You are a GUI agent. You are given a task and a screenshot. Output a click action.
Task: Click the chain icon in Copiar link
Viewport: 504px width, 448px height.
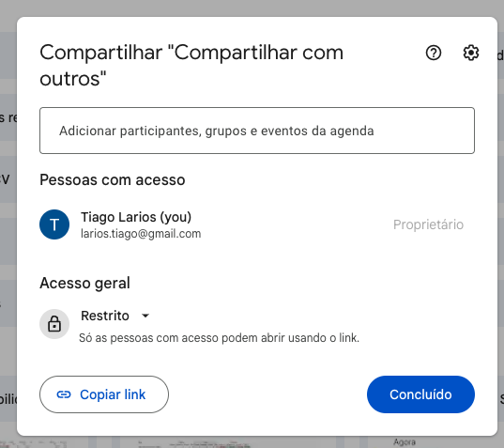pyautogui.click(x=64, y=394)
